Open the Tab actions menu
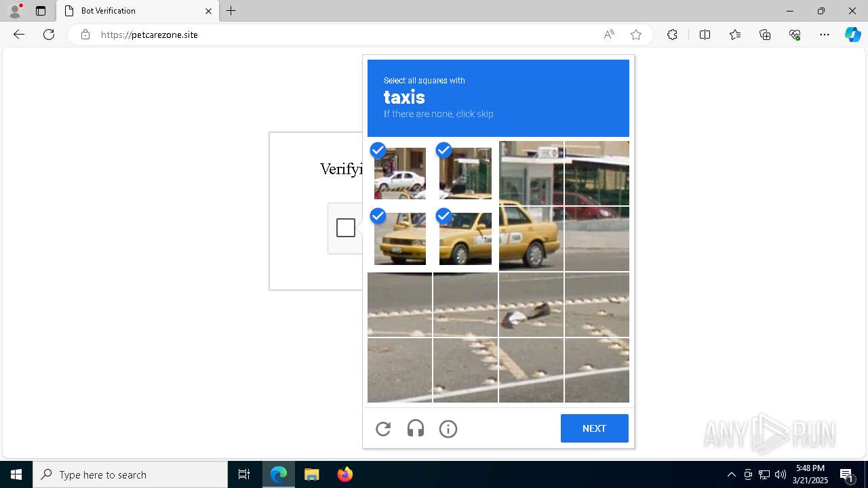This screenshot has height=488, width=868. tap(41, 11)
